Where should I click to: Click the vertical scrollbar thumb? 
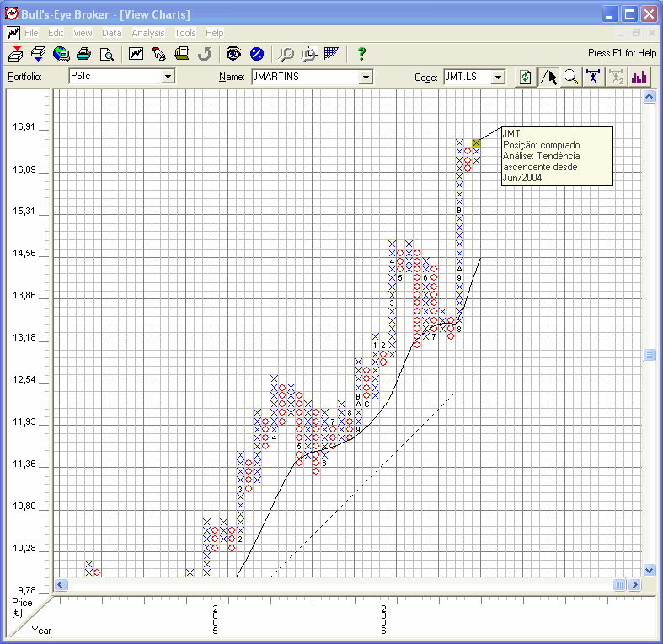[x=649, y=356]
